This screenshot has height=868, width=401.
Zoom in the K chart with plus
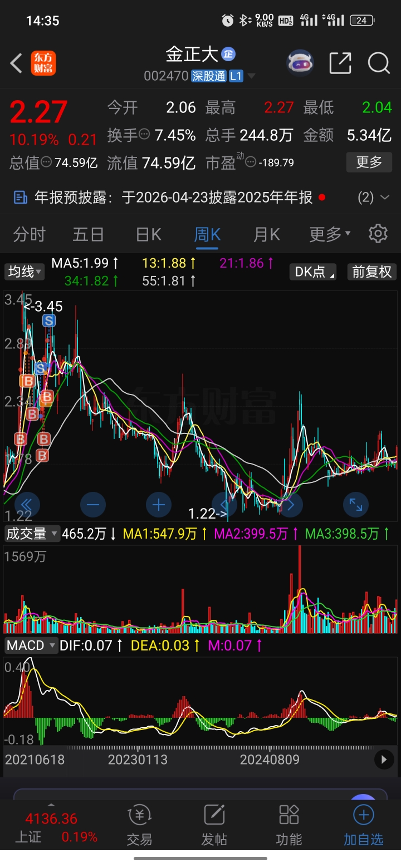(159, 505)
